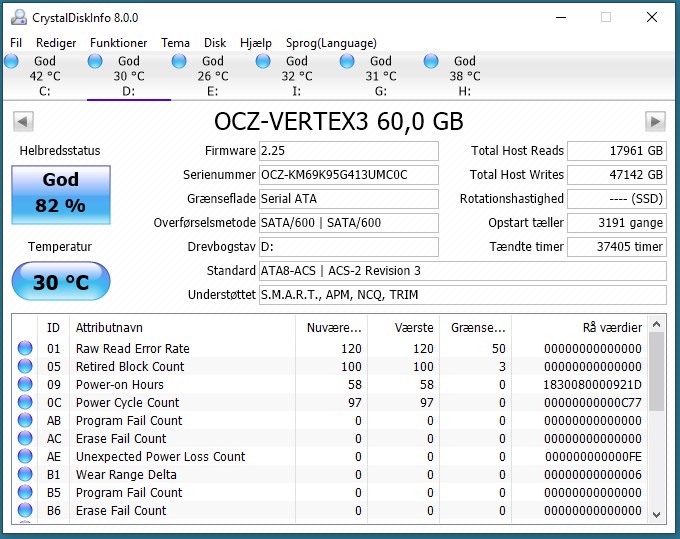Click the status orb for Wear Range Delta

[x=25, y=474]
